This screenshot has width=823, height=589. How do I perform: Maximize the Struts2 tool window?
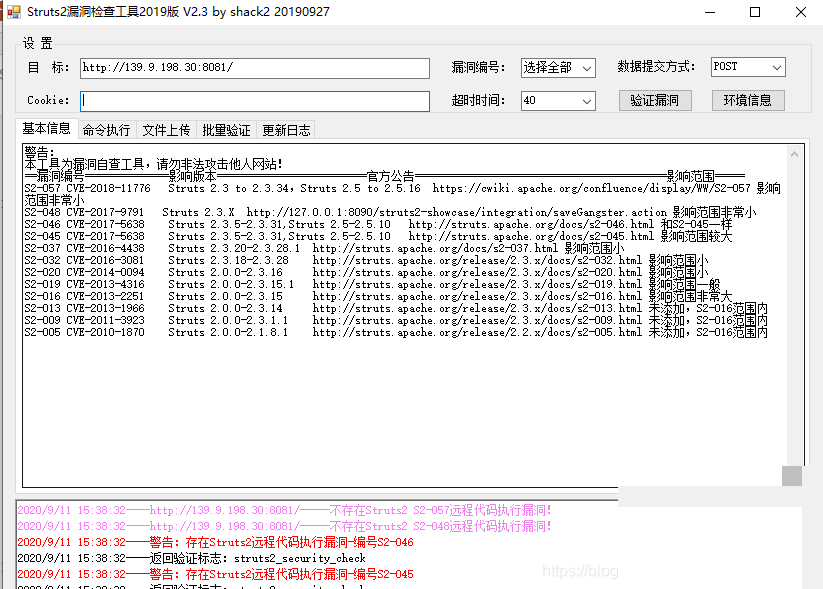[x=755, y=12]
